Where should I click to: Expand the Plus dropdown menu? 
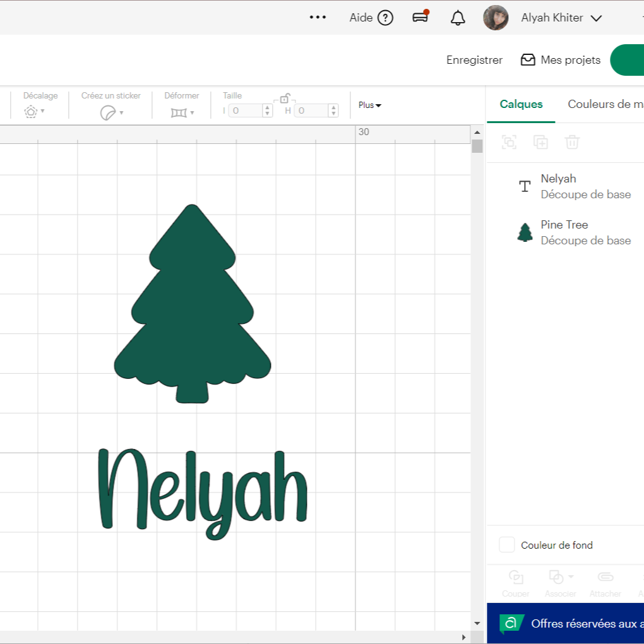[x=370, y=105]
